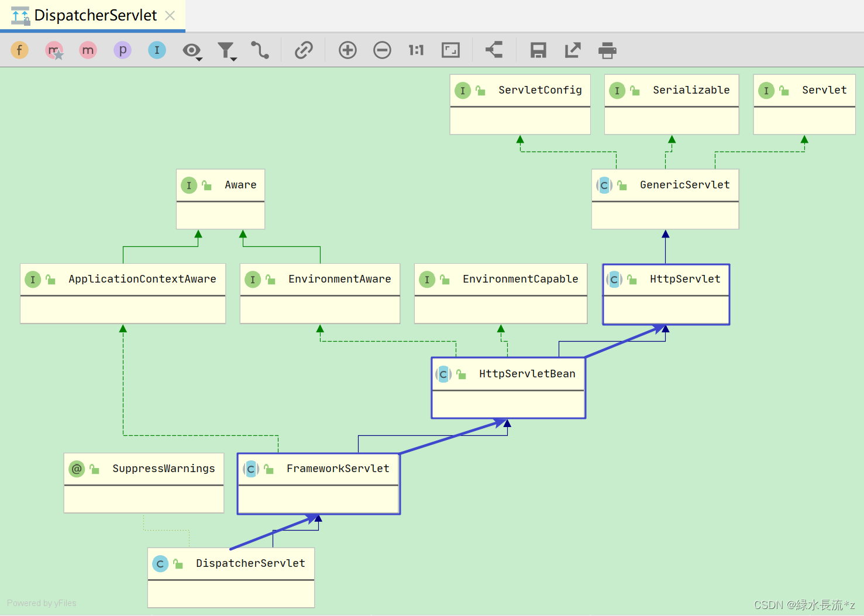Toggle Properties display in the diagram
Image resolution: width=864 pixels, height=616 pixels.
tap(122, 50)
